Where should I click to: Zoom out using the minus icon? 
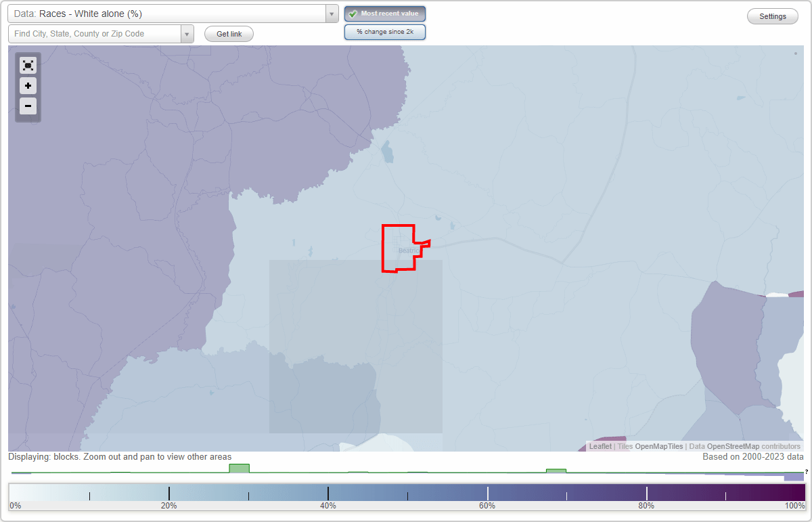coord(28,106)
